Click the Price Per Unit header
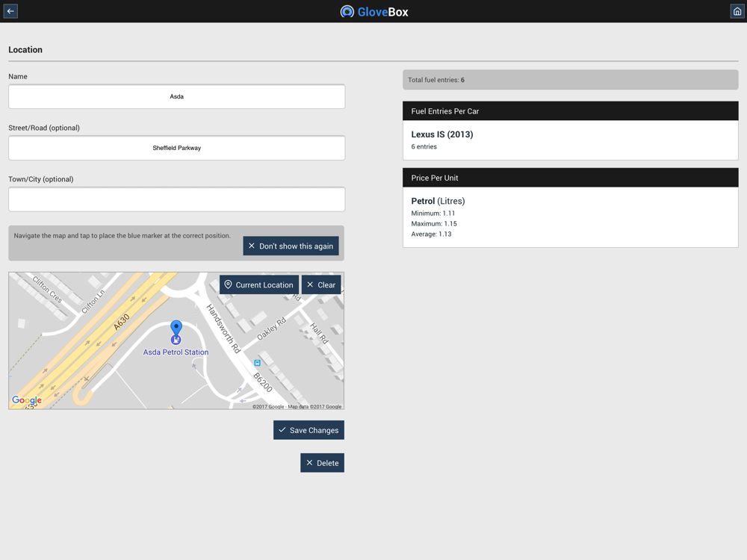 (571, 178)
